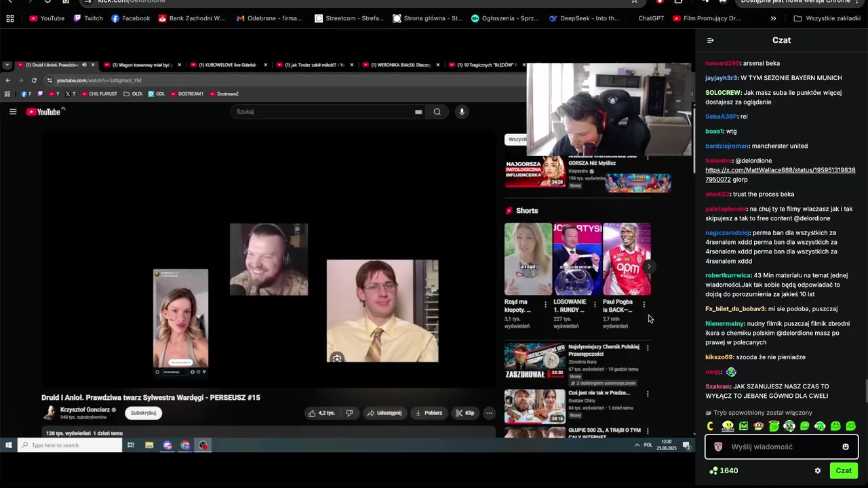Viewport: 868px width, 488px height.
Task: Open the emoji picker in message box
Action: click(x=846, y=447)
